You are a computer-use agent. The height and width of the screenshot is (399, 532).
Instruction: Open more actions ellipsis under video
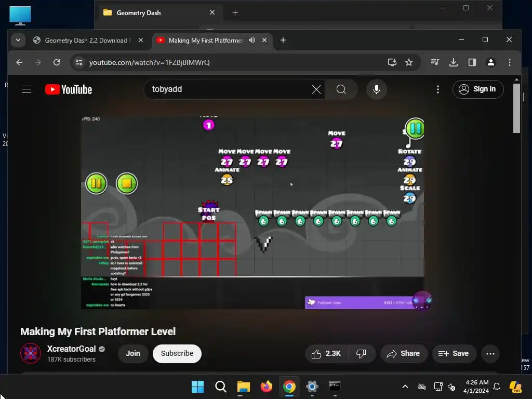490,353
